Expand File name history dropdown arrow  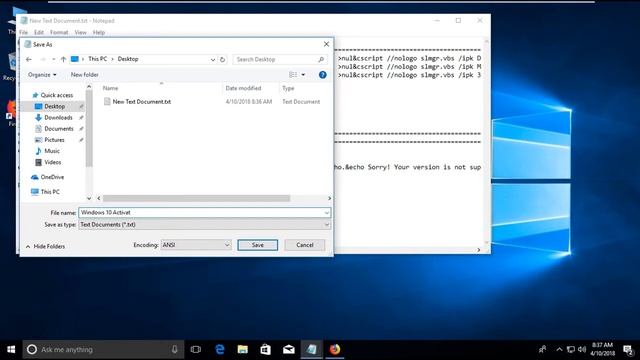point(327,213)
